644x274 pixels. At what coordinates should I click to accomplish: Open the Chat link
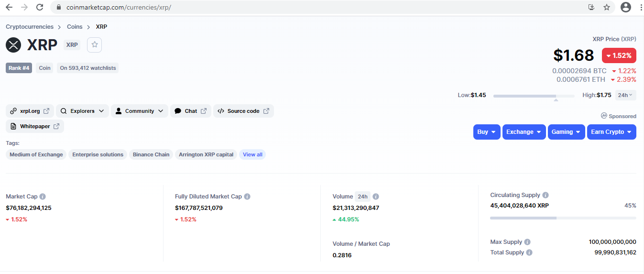point(191,111)
